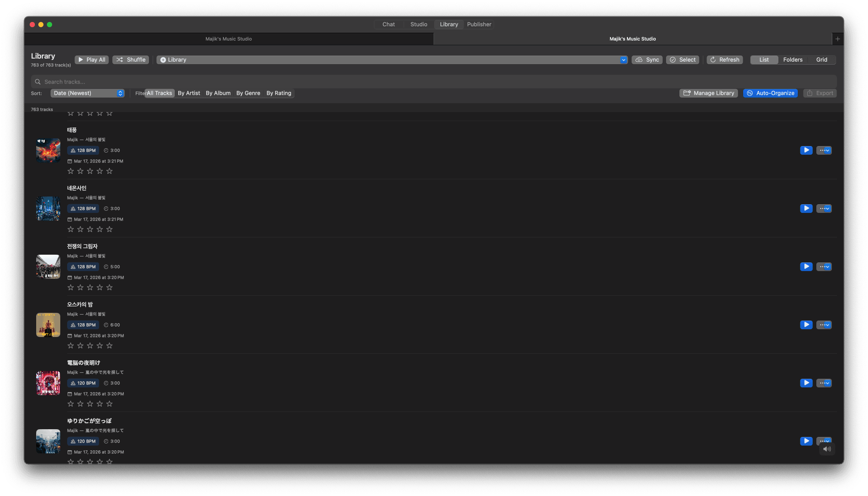Filter tracks By Genre
868x496 pixels.
[x=248, y=93]
